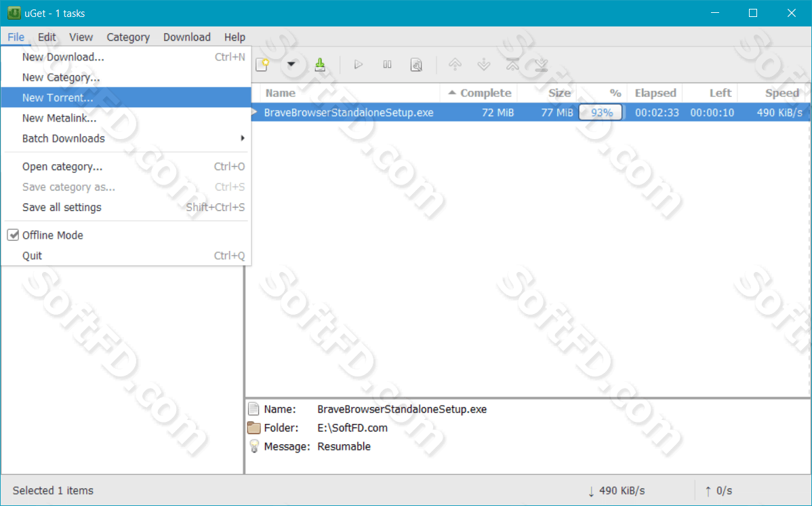812x506 pixels.
Task: Open download Properties toolbar icon
Action: [416, 64]
